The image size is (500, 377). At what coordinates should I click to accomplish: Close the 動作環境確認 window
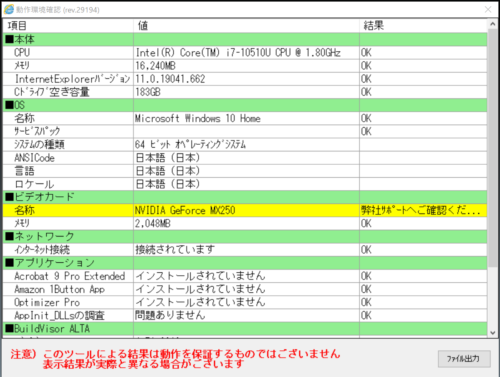click(488, 9)
